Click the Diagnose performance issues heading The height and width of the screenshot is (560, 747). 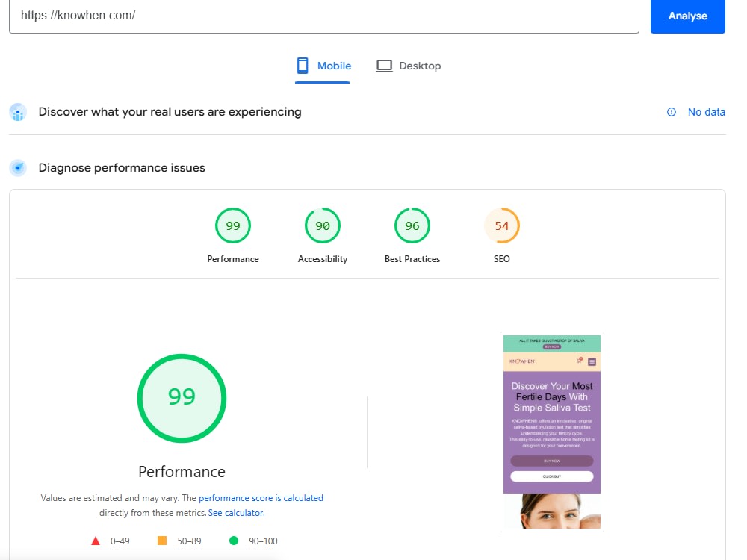pos(122,167)
